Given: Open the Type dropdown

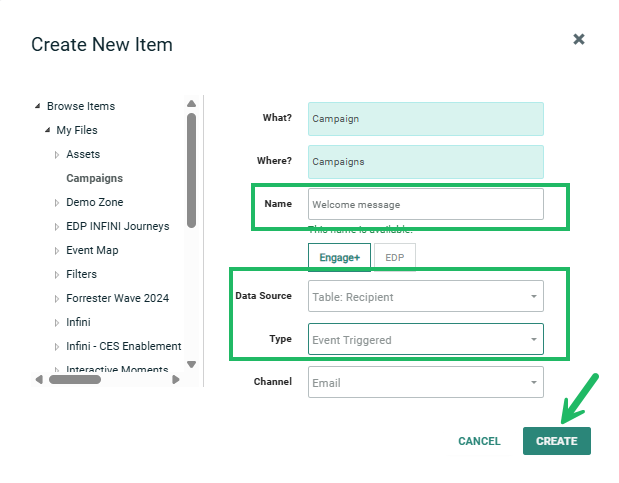Looking at the screenshot, I should pyautogui.click(x=425, y=340).
